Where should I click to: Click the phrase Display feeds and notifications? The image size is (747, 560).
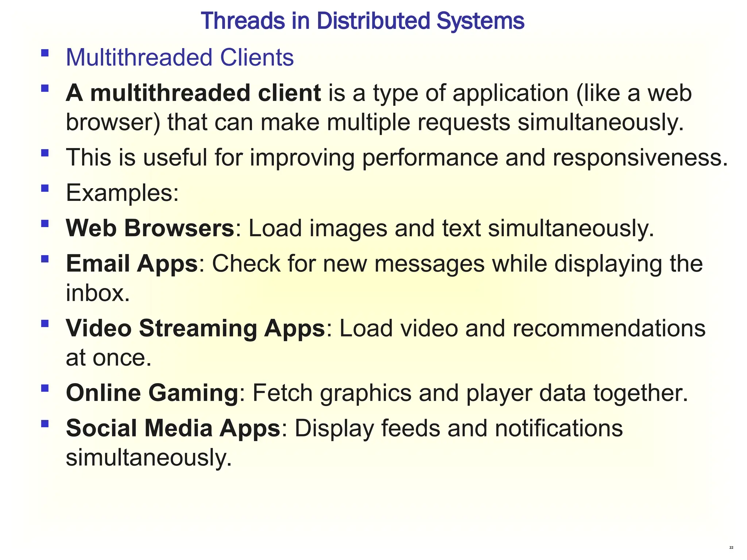[458, 428]
